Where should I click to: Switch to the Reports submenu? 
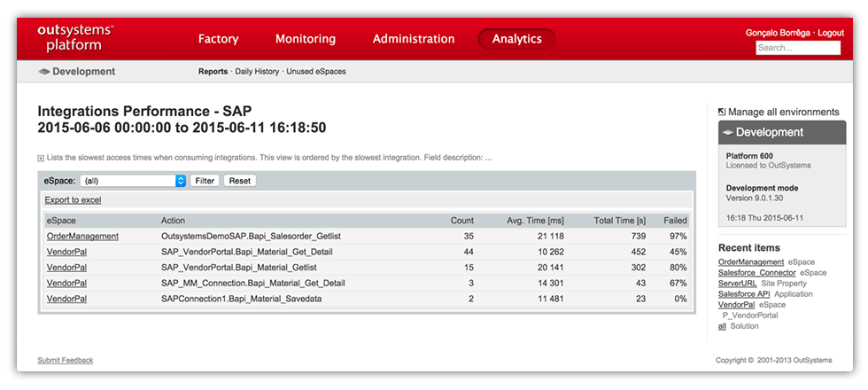pos(213,72)
